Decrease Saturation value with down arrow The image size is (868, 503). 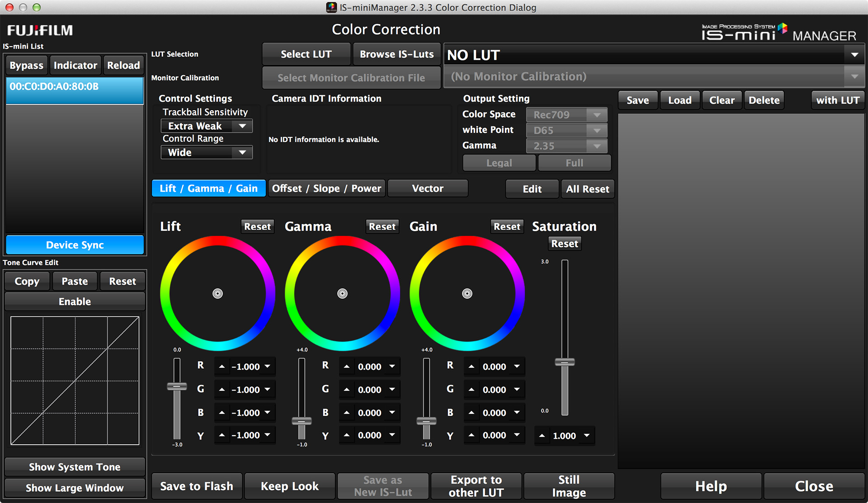click(586, 436)
